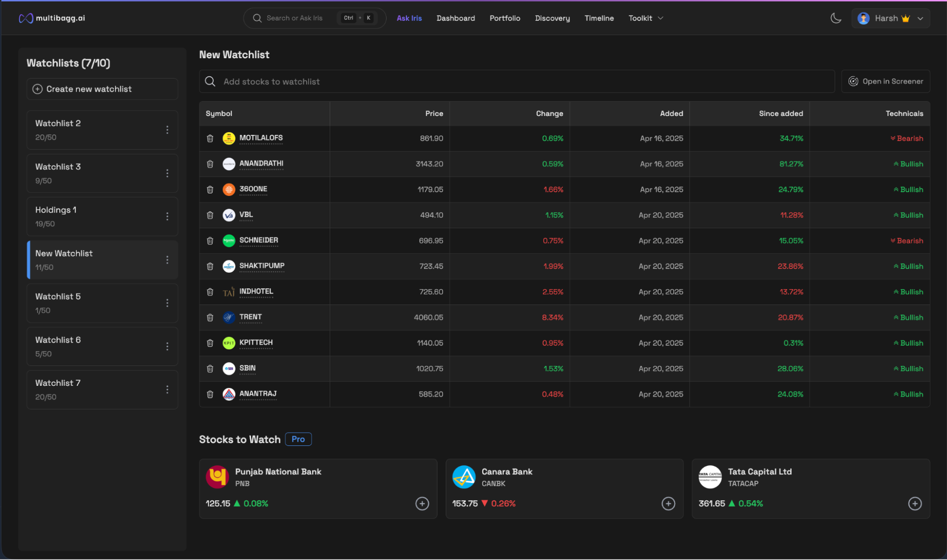
Task: Click the multibagg.ai logo
Action: pos(52,18)
